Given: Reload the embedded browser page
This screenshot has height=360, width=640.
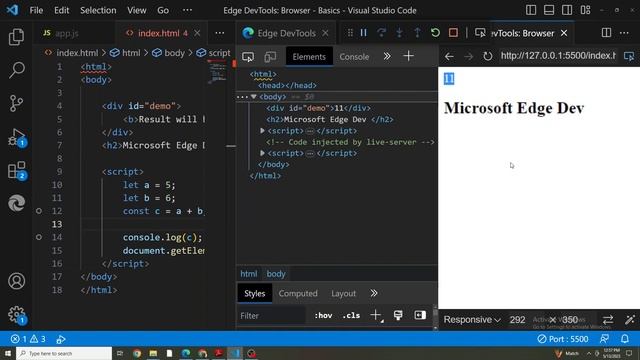Looking at the screenshot, I should (x=487, y=56).
